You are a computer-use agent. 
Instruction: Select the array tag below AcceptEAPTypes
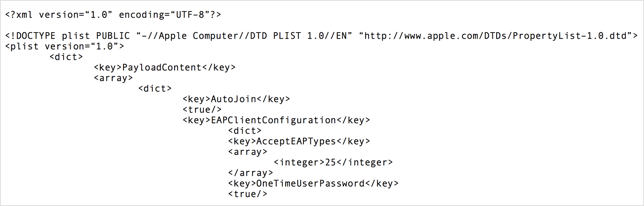(247, 152)
